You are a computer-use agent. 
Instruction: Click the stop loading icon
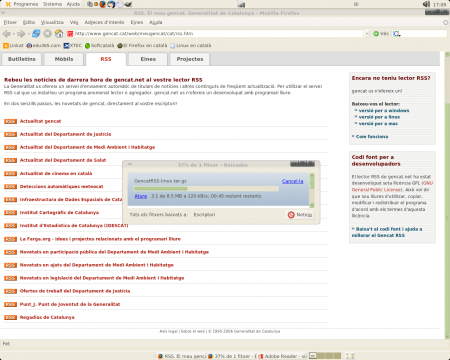point(48,34)
